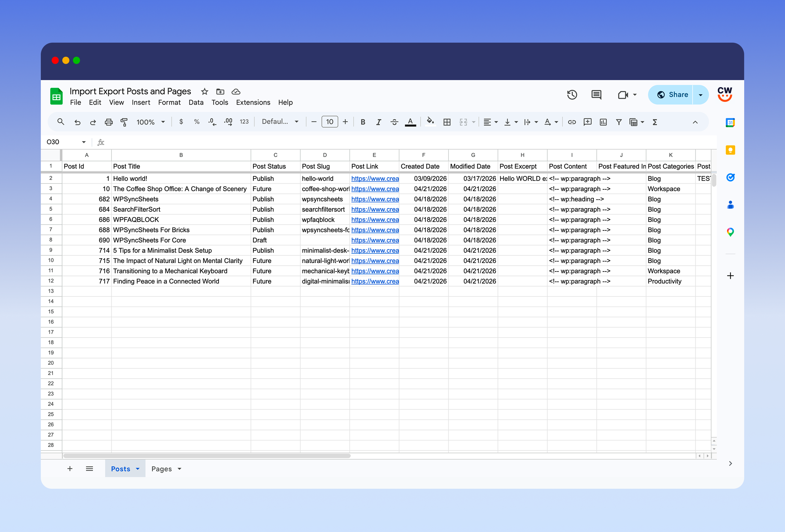Image resolution: width=785 pixels, height=532 pixels.
Task: Open the filter views table icon
Action: (x=637, y=122)
